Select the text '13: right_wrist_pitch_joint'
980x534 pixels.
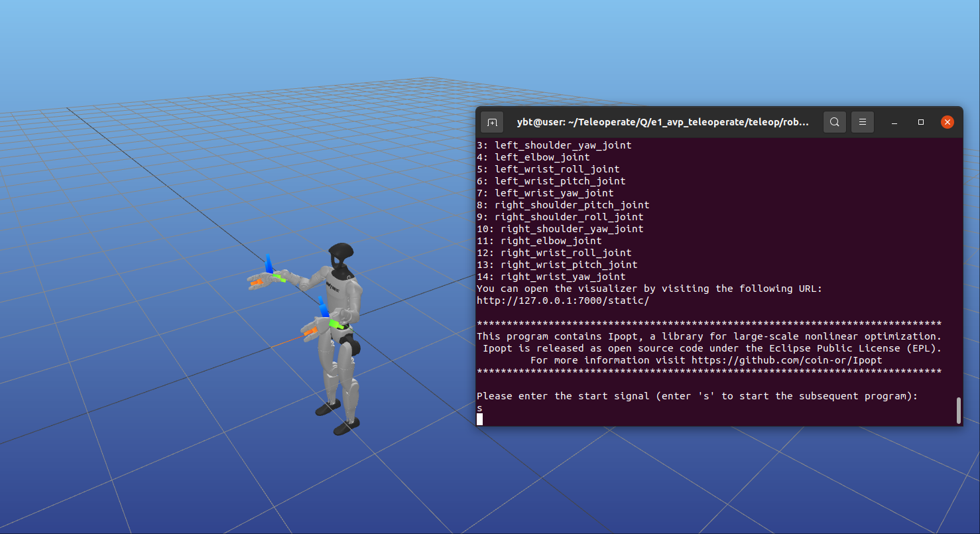pyautogui.click(x=557, y=265)
